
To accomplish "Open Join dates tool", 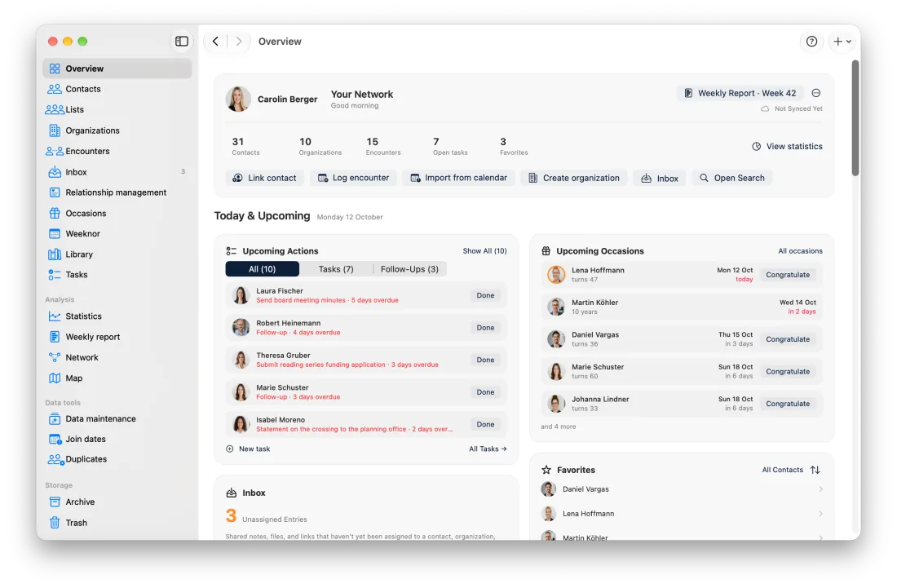I will coord(117,439).
